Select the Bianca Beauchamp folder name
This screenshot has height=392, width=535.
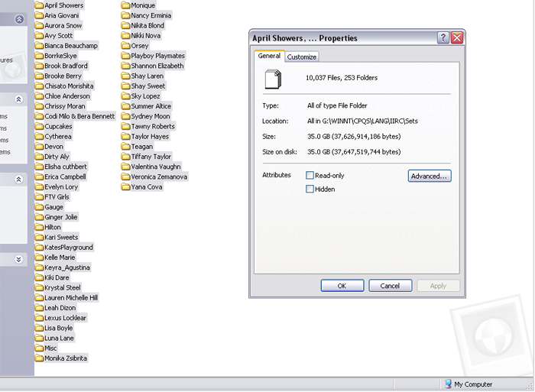[x=71, y=46]
